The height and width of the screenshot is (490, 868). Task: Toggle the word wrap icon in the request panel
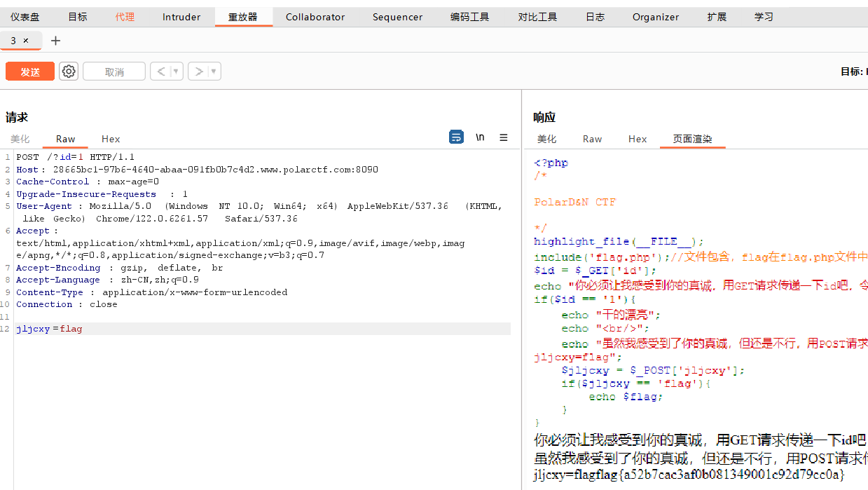click(456, 137)
